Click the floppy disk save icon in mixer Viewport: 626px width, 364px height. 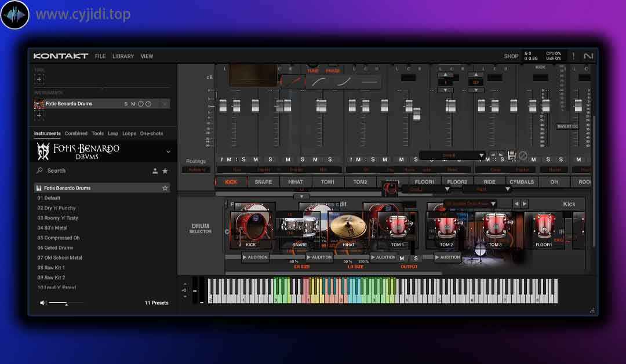point(511,156)
